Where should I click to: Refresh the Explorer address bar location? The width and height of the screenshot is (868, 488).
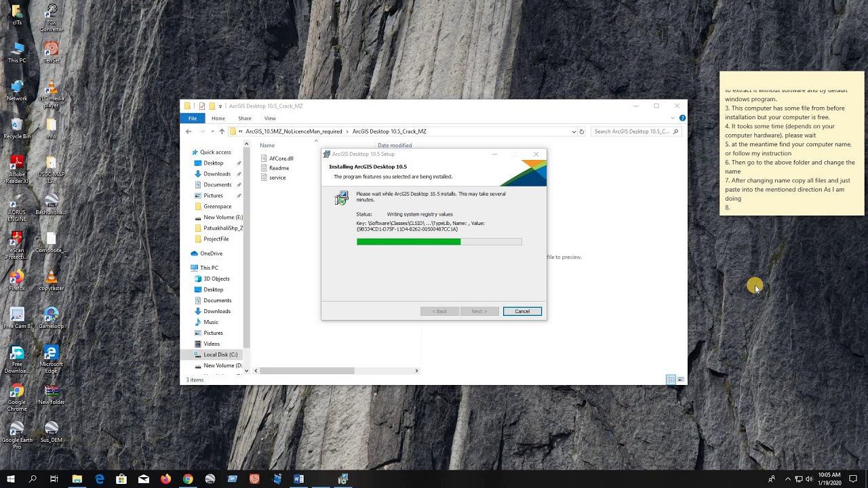tap(582, 131)
